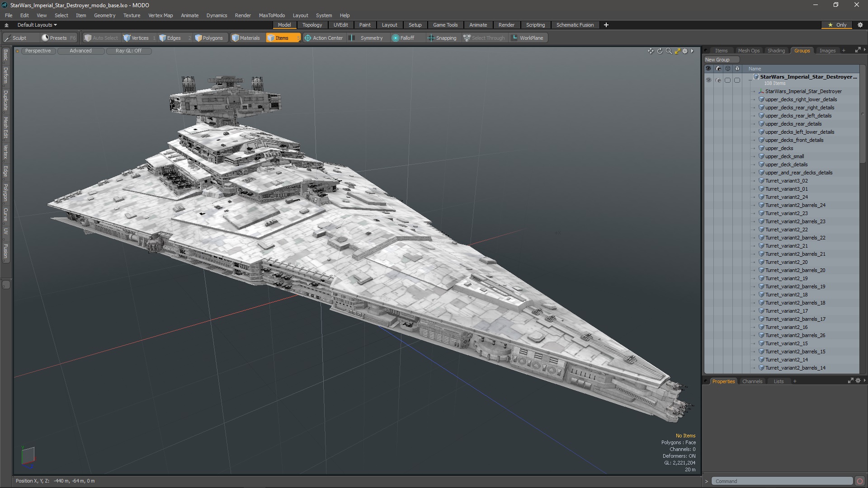868x488 pixels.
Task: Switch to the Topology layout tab
Action: click(312, 25)
